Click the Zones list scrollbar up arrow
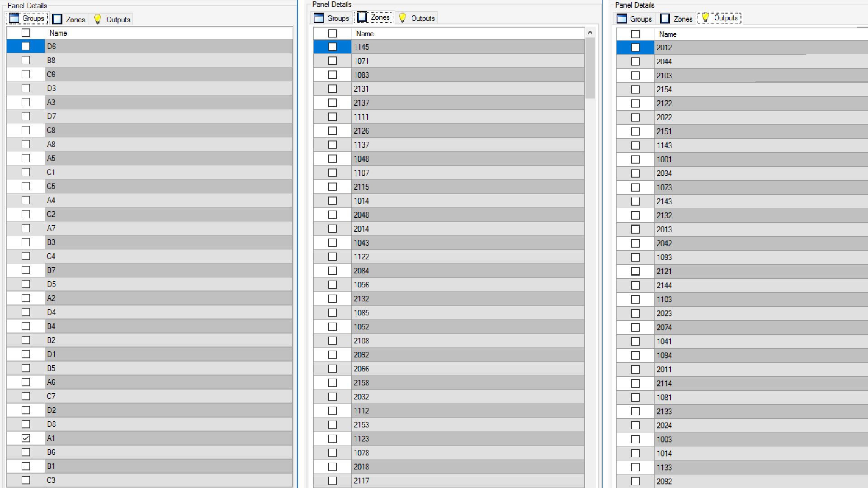 click(590, 33)
